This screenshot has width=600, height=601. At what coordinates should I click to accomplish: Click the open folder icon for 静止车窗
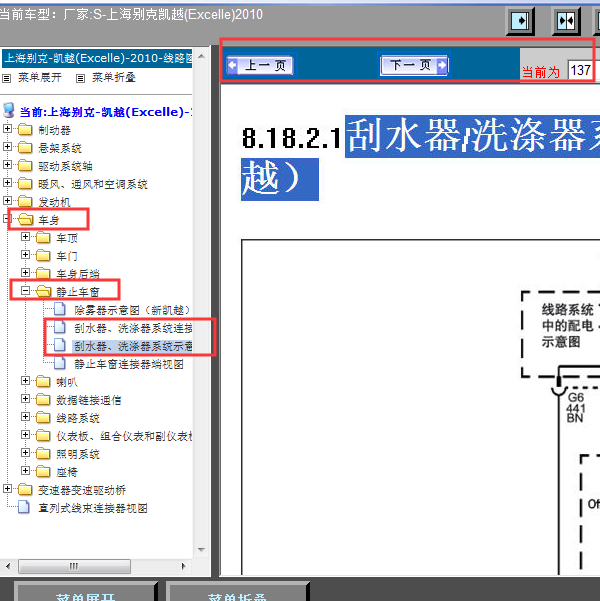click(44, 292)
